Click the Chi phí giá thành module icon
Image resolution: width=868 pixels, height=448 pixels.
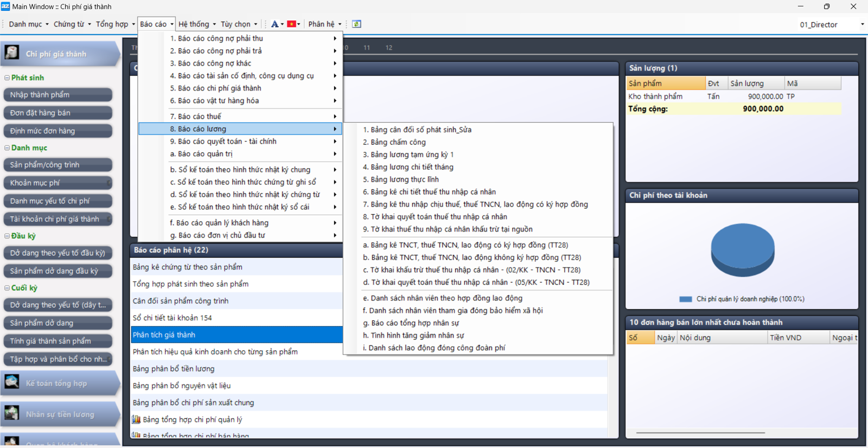click(x=12, y=53)
